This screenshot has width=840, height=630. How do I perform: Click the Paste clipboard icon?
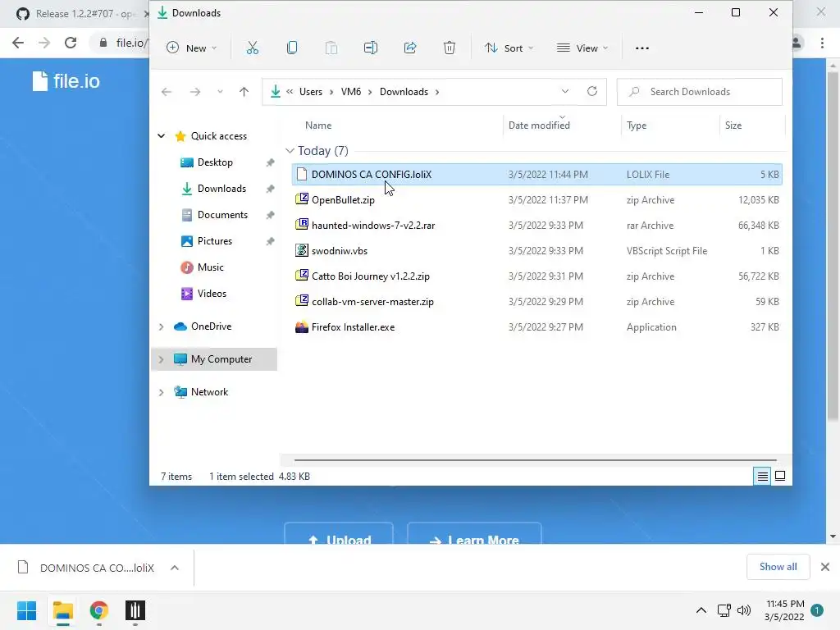(331, 48)
